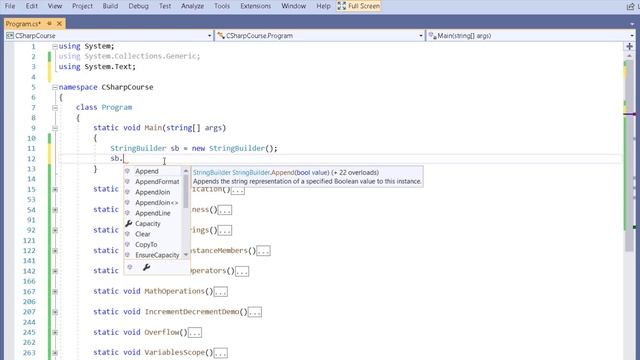The height and width of the screenshot is (360, 640).
Task: Click the share icon at top right
Action: [630, 6]
